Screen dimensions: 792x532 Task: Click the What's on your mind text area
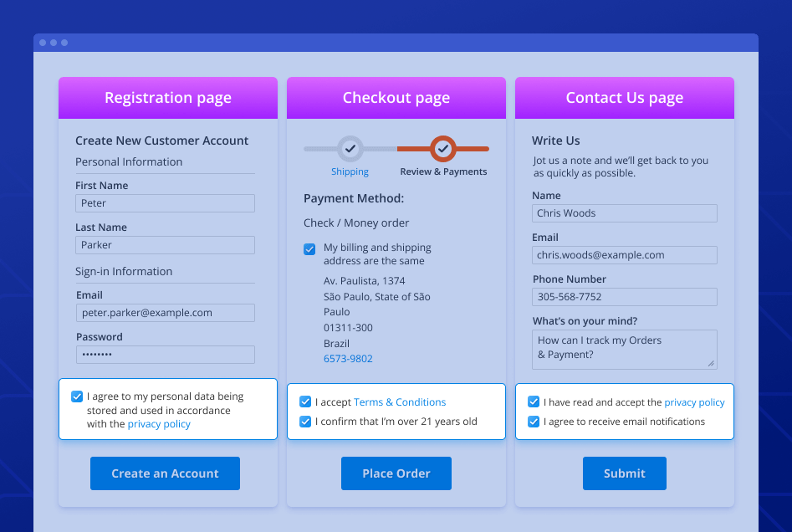[x=624, y=349]
